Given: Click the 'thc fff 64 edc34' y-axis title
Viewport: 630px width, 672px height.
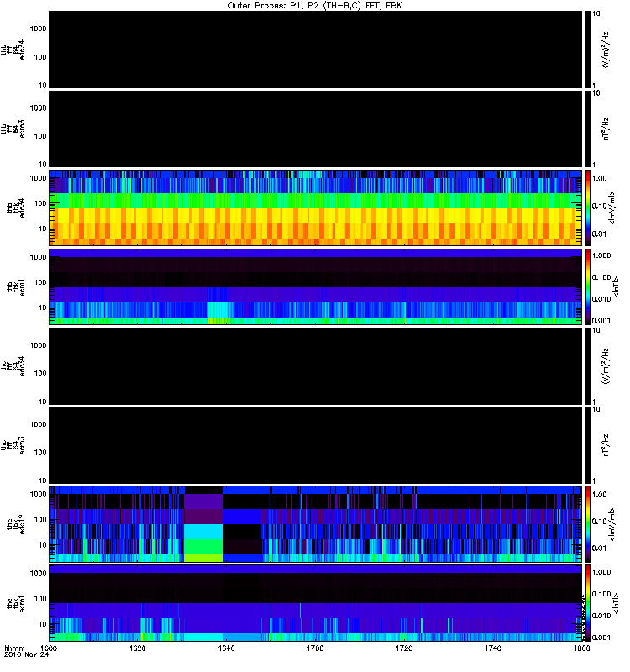Looking at the screenshot, I should click(13, 366).
